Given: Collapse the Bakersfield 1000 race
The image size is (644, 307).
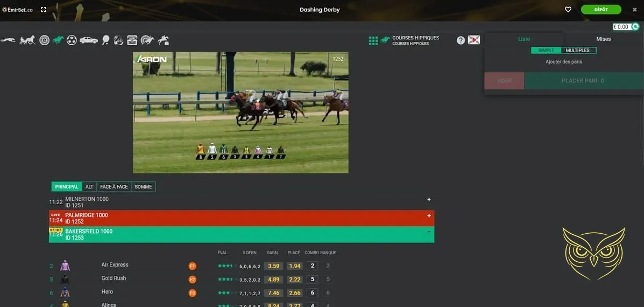Looking at the screenshot, I should 429,232.
